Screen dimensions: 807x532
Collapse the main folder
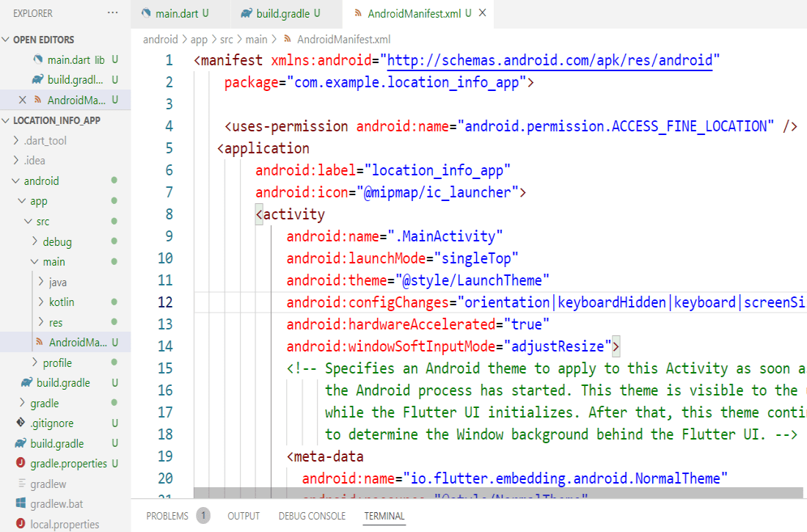point(34,262)
